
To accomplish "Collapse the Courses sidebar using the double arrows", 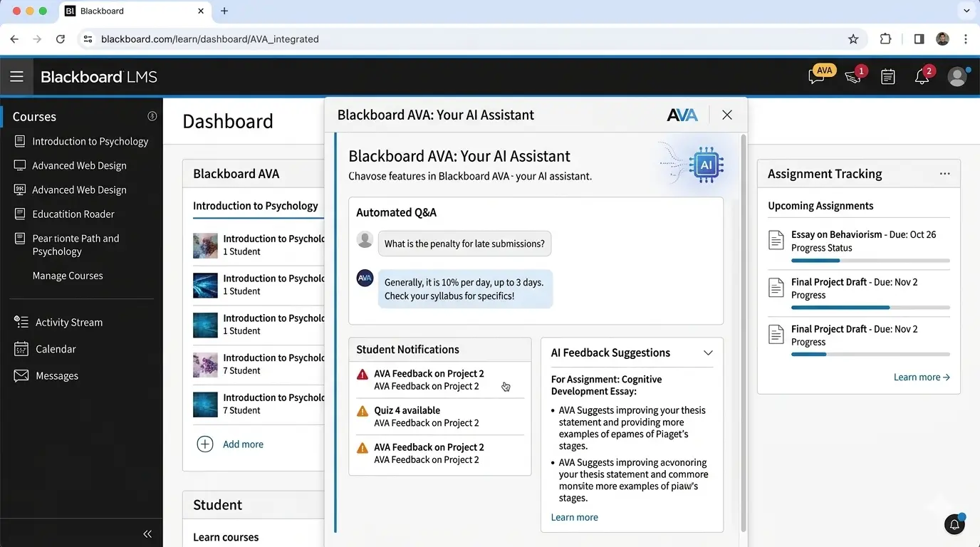I will tap(147, 533).
